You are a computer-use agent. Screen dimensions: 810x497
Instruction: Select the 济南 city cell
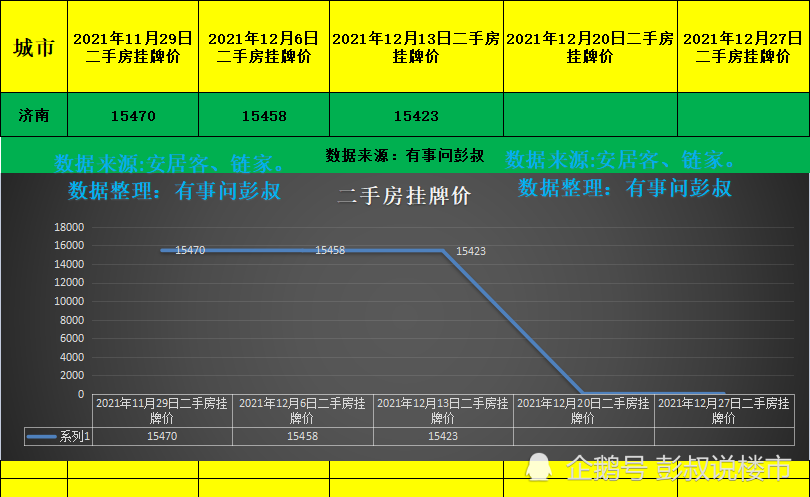34,115
